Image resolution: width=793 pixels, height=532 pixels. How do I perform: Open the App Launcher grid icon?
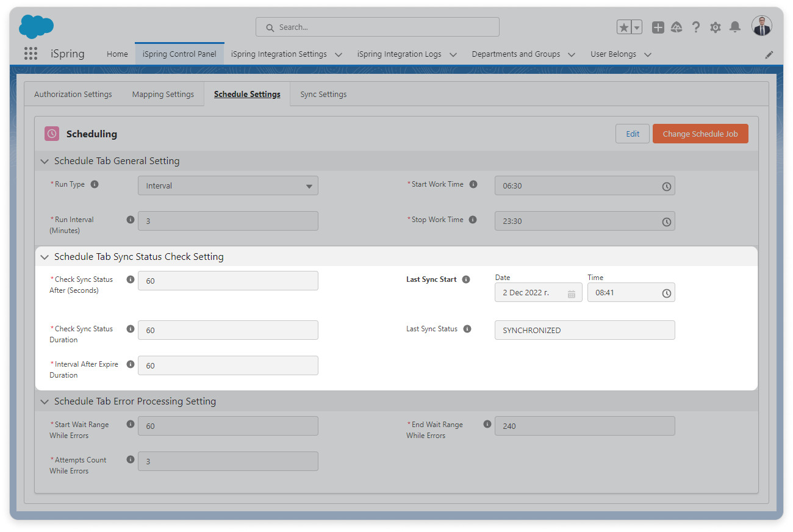[x=30, y=54]
